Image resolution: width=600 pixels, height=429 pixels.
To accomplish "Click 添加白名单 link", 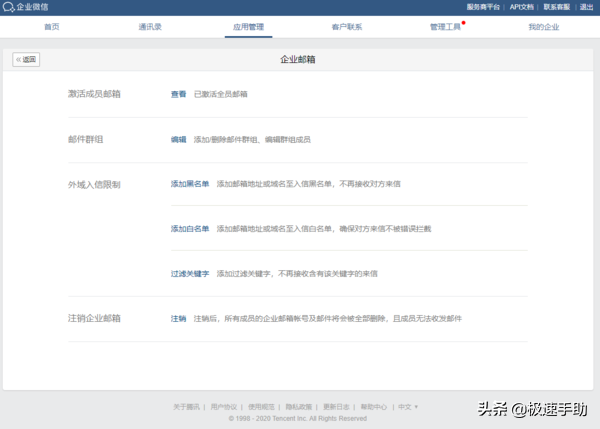I will 190,229.
